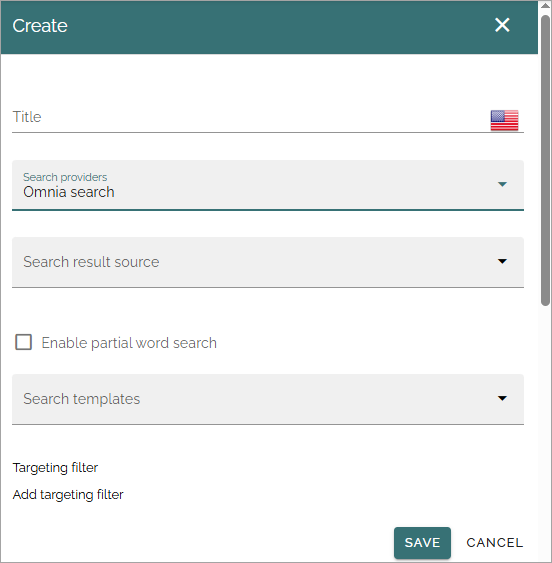Enable partial word search checkbox
The image size is (552, 563).
click(23, 342)
